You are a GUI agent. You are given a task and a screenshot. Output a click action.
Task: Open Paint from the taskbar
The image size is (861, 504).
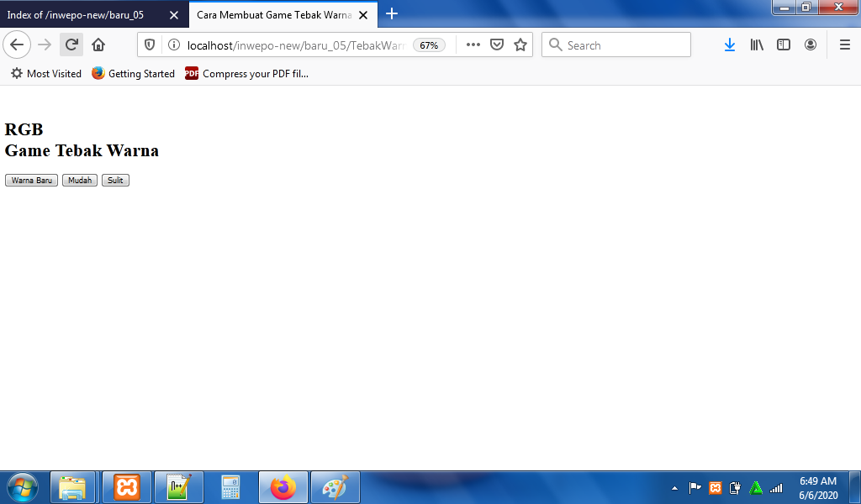coord(335,487)
